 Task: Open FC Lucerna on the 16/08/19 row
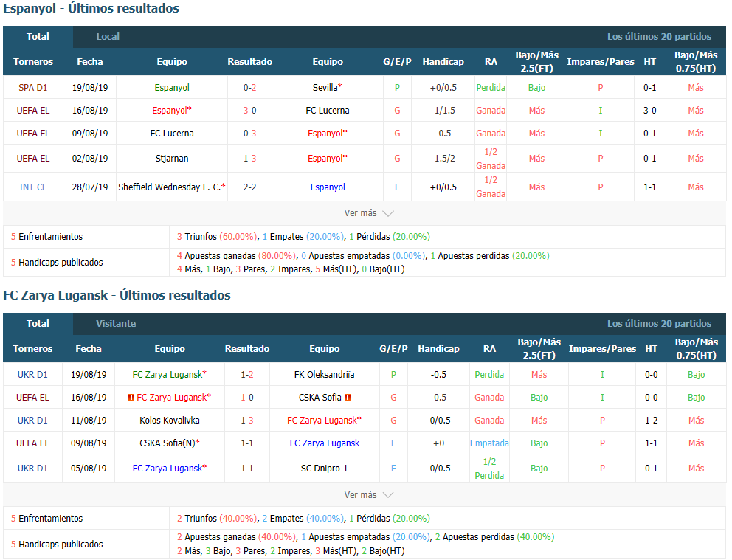pyautogui.click(x=327, y=111)
